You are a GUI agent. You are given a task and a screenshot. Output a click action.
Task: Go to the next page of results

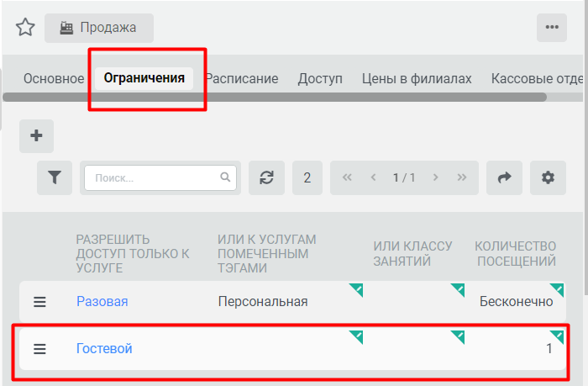(x=435, y=177)
